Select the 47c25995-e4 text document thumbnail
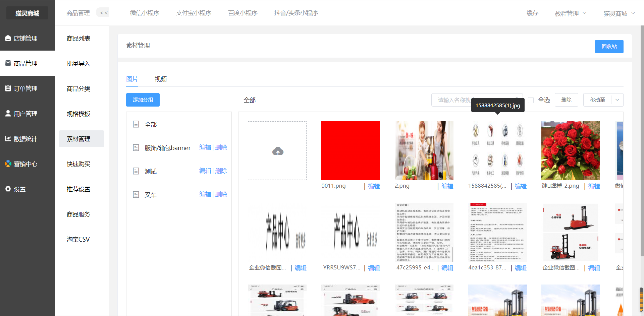This screenshot has height=316, width=644. point(424,232)
